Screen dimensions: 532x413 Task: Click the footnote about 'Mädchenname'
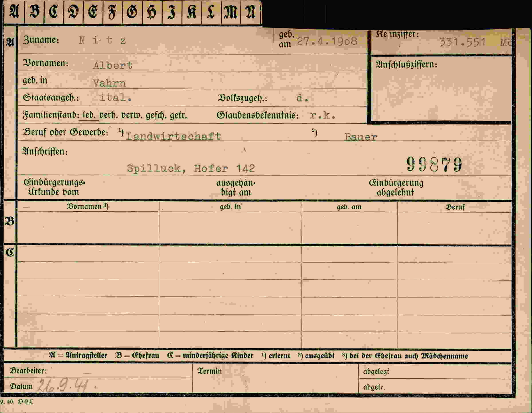[x=405, y=356]
